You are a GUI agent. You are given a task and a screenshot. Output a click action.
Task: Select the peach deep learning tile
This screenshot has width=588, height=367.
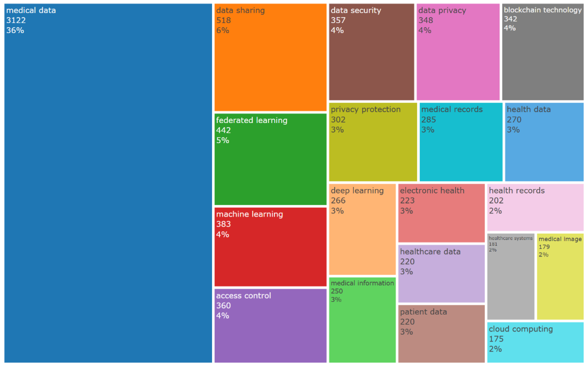coord(362,229)
